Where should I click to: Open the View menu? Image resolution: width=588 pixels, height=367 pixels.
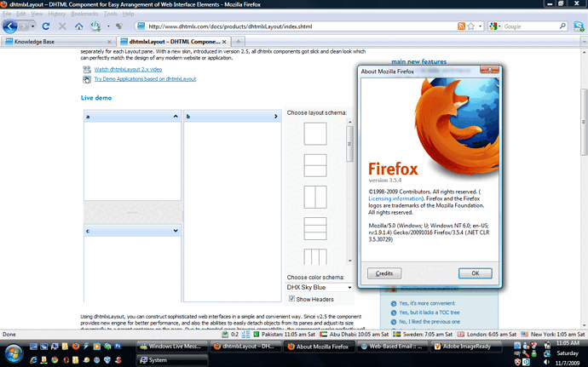pos(37,14)
